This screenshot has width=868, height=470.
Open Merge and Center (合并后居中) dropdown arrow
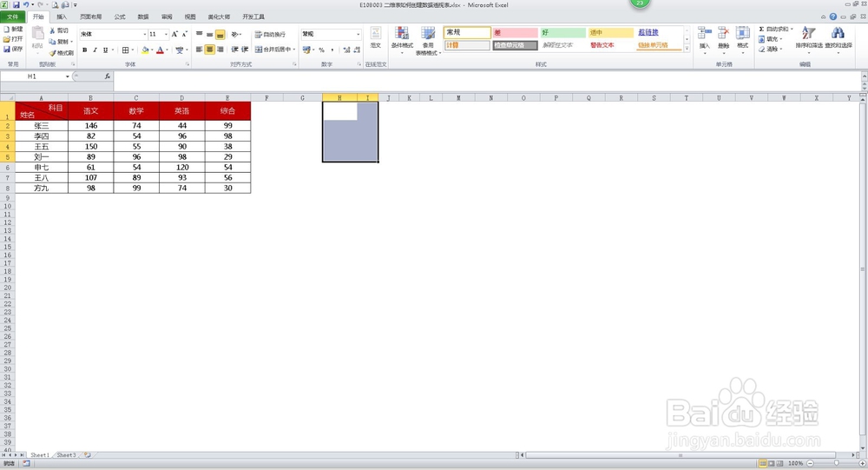(x=294, y=50)
